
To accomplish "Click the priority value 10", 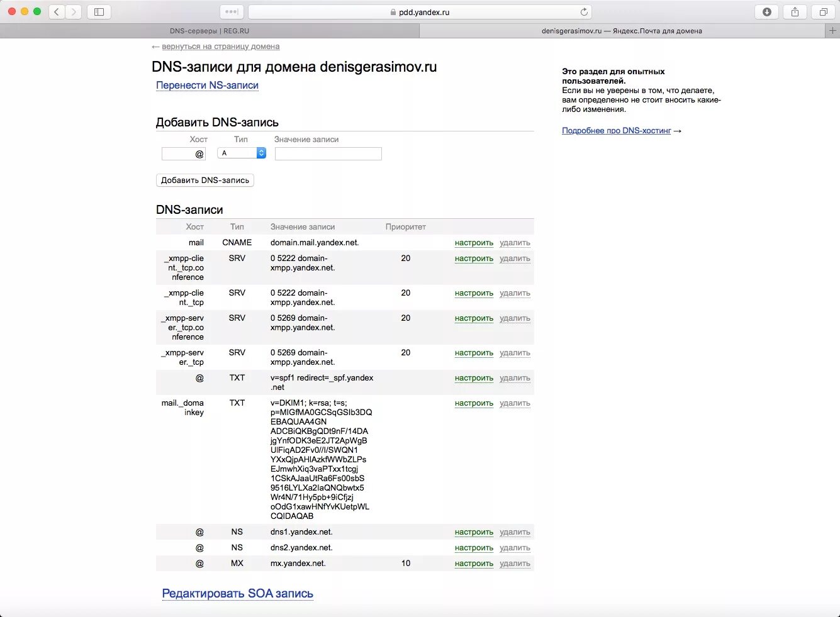I will pos(406,564).
